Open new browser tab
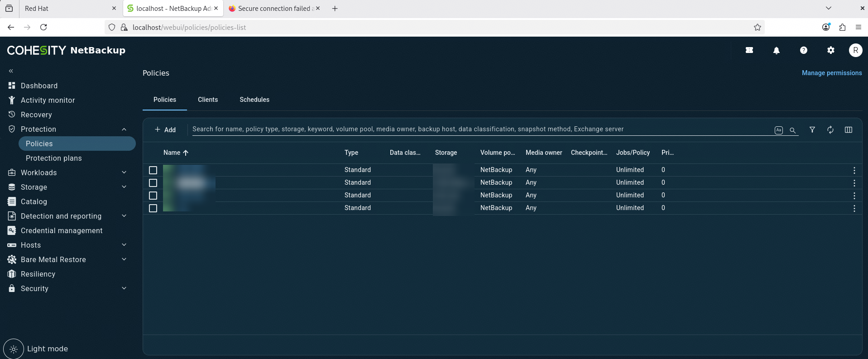The image size is (868, 359). tap(335, 8)
